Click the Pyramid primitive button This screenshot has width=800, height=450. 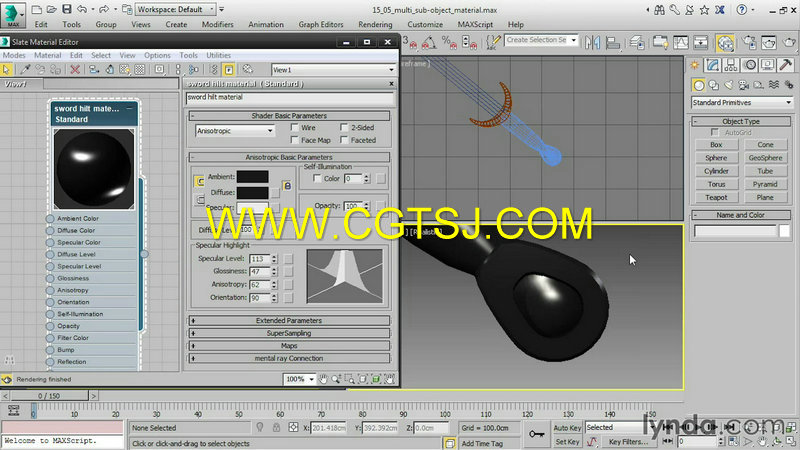[765, 184]
